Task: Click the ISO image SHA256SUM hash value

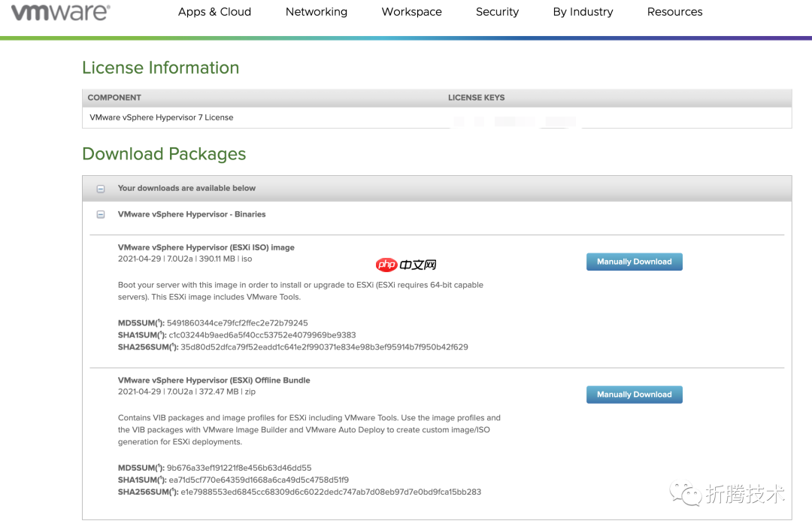Action: click(x=324, y=347)
